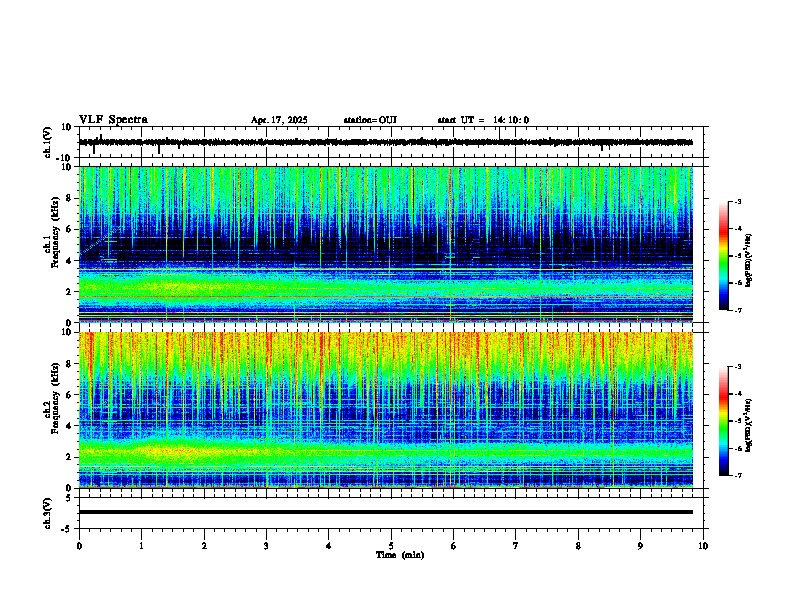Click the time axis tick label '5'
The image size is (792, 612).
click(391, 546)
